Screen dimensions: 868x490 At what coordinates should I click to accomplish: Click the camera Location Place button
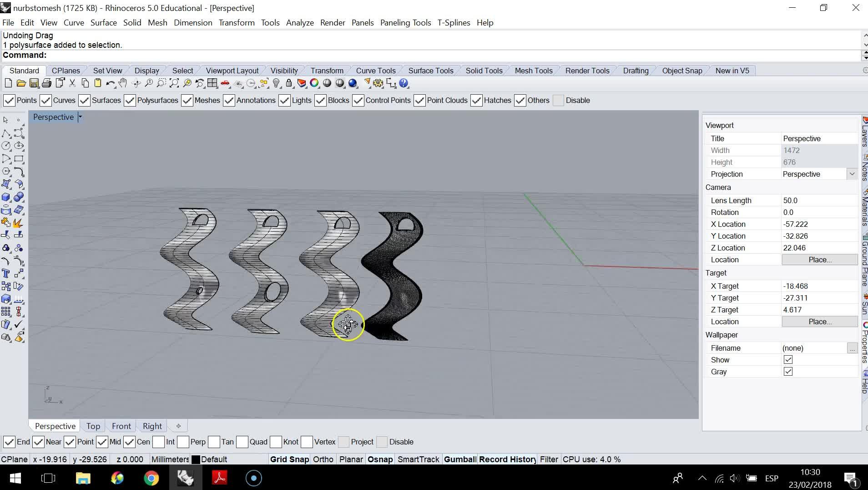click(x=819, y=260)
